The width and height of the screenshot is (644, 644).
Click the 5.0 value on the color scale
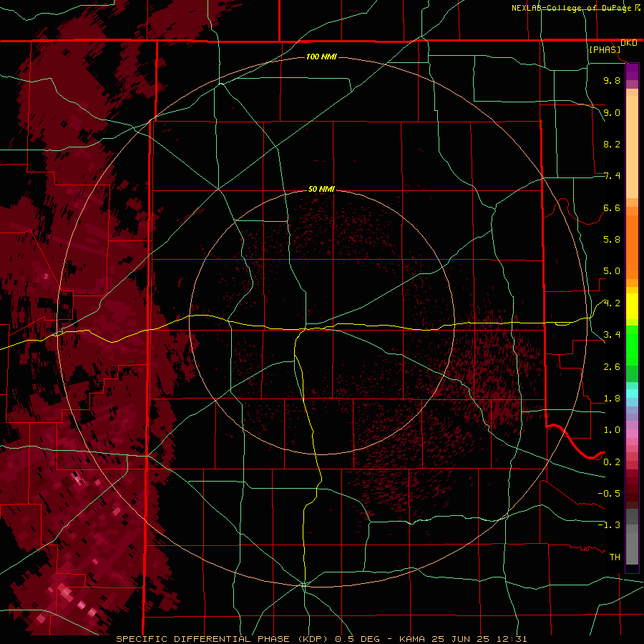612,271
